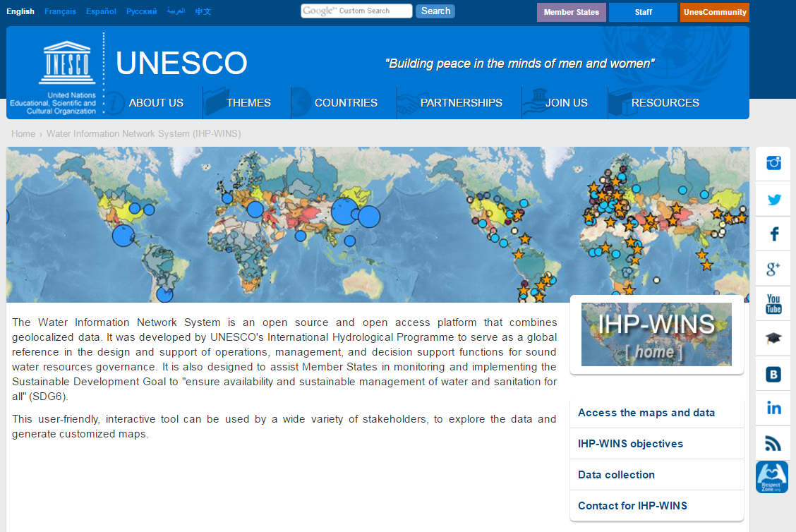Screen dimensions: 796x532
Task: Click the graduation cap icon
Action: pyautogui.click(x=773, y=339)
